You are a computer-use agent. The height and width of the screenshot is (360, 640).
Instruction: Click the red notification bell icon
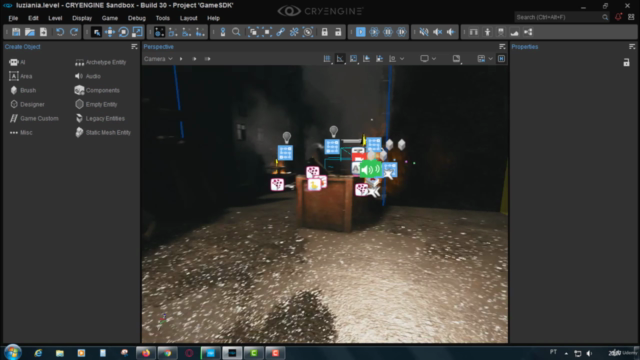(x=618, y=17)
